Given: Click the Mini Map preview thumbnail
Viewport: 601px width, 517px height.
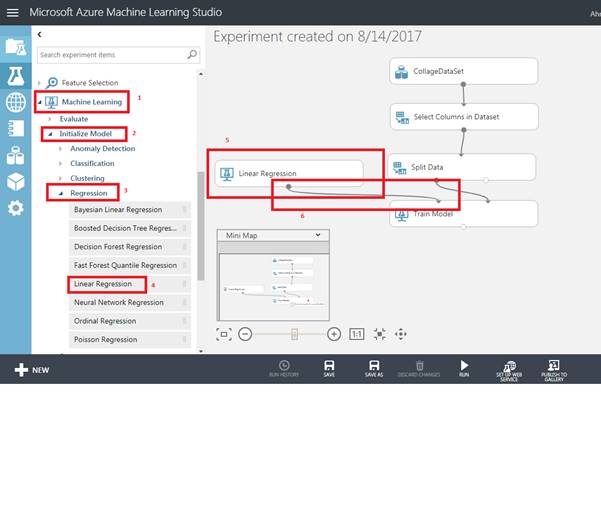Looking at the screenshot, I should point(273,287).
